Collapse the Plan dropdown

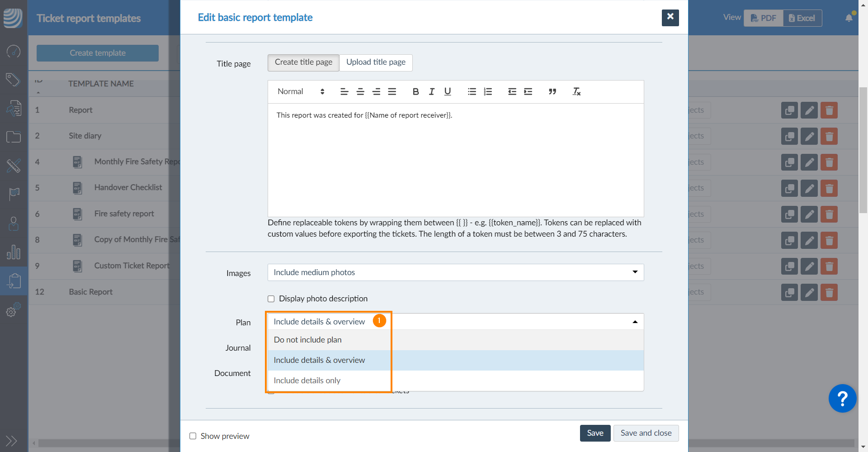635,322
